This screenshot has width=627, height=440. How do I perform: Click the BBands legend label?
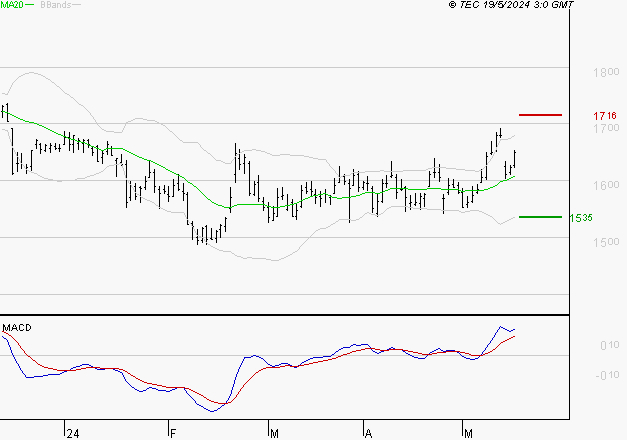tap(56, 4)
